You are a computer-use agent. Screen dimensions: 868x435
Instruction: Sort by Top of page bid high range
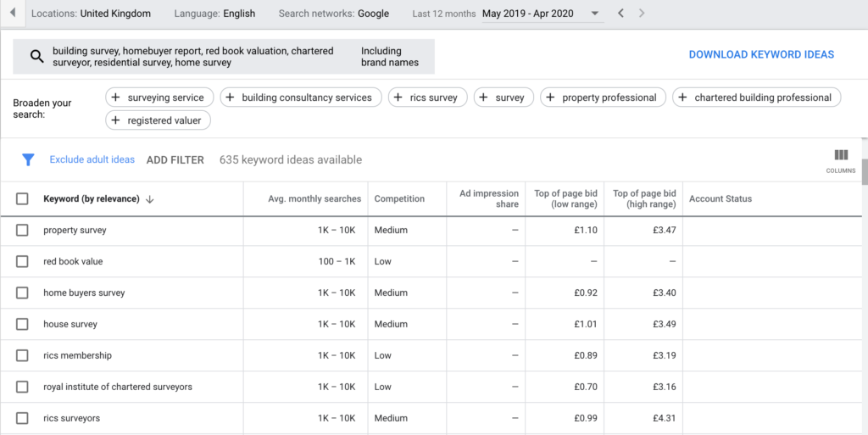point(644,198)
